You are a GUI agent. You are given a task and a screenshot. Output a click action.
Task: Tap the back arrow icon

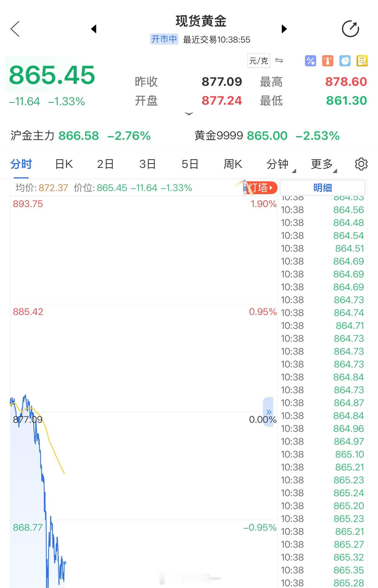pyautogui.click(x=15, y=29)
